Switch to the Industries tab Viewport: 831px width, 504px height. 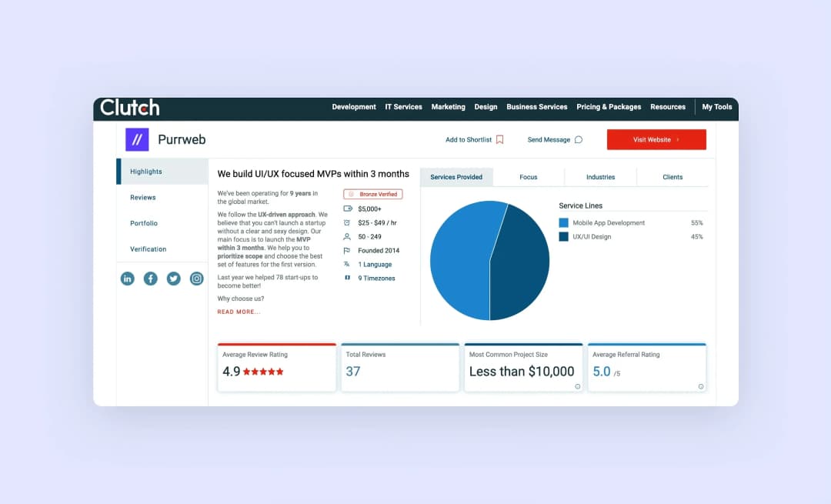click(600, 177)
